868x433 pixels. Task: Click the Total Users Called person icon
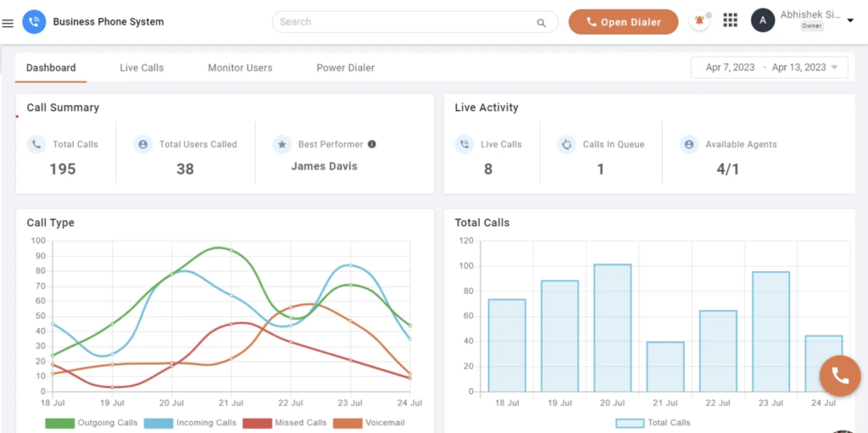tap(142, 145)
